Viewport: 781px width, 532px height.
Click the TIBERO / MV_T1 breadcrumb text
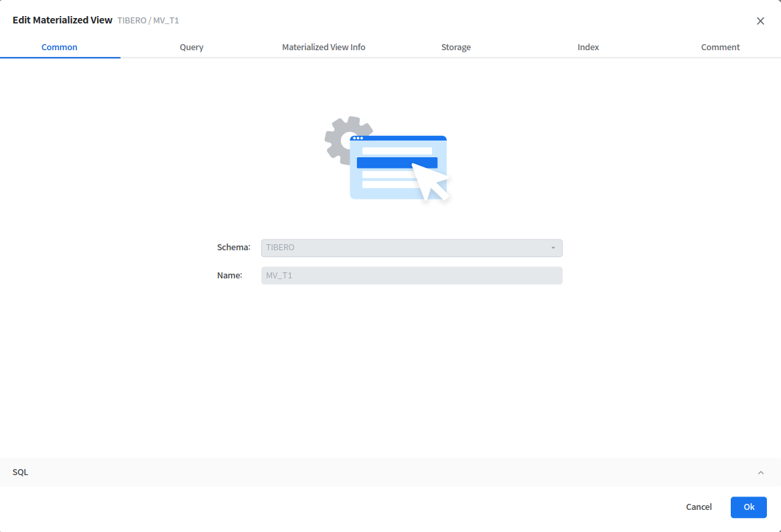pos(148,21)
